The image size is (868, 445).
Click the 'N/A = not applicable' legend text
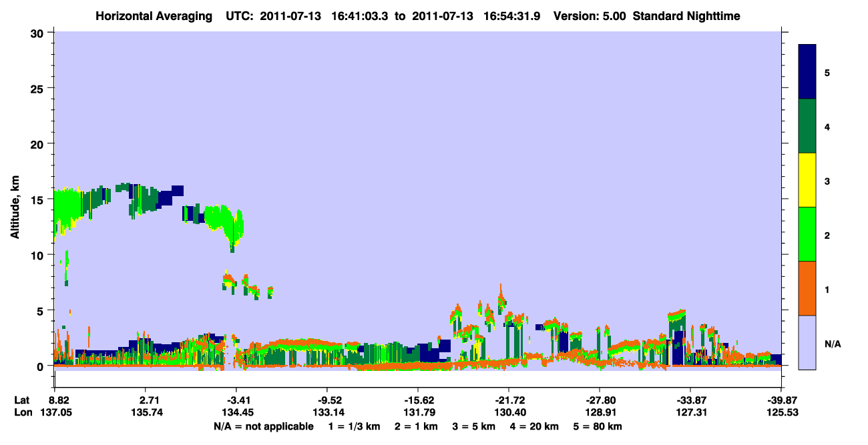click(x=263, y=426)
